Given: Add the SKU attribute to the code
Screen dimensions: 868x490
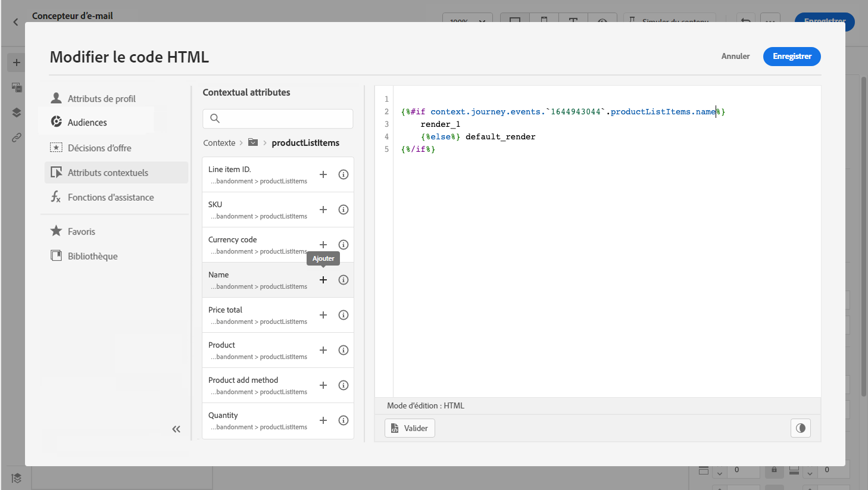Looking at the screenshot, I should (323, 210).
